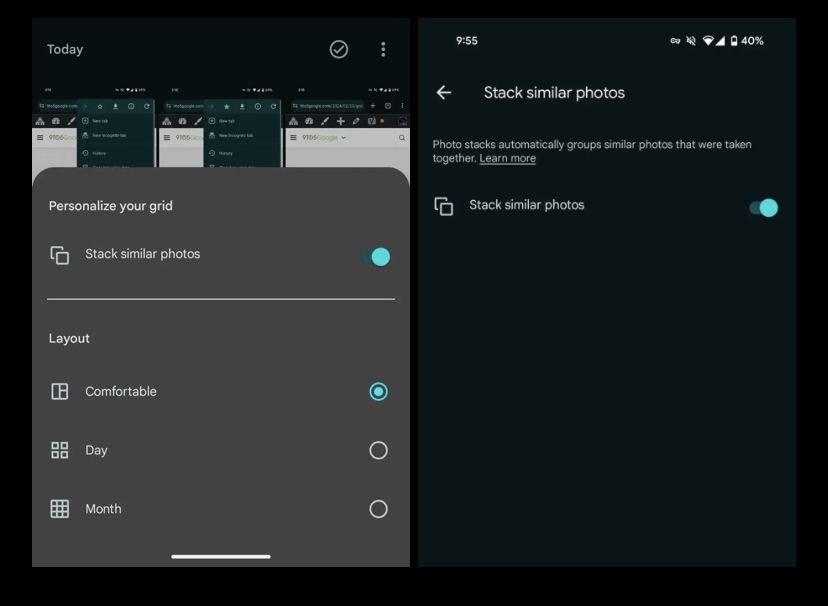Pick the Month radio button
This screenshot has width=828, height=606.
pyautogui.click(x=378, y=509)
